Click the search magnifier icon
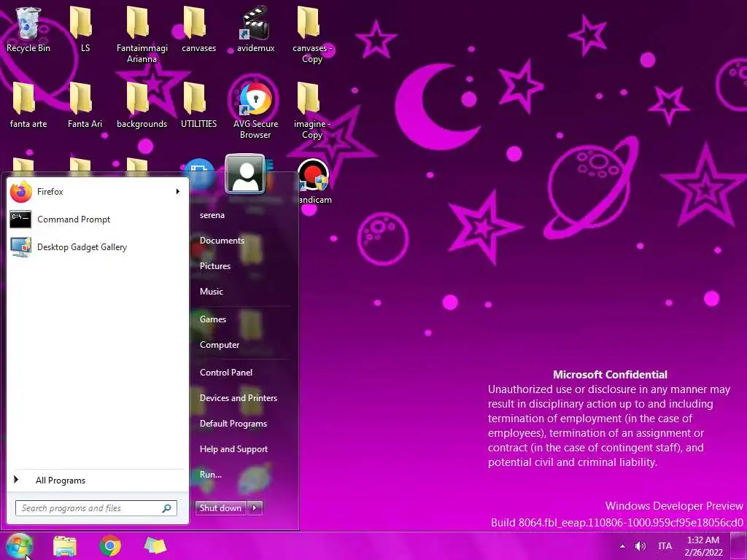Screen dimensions: 747x560 167,508
